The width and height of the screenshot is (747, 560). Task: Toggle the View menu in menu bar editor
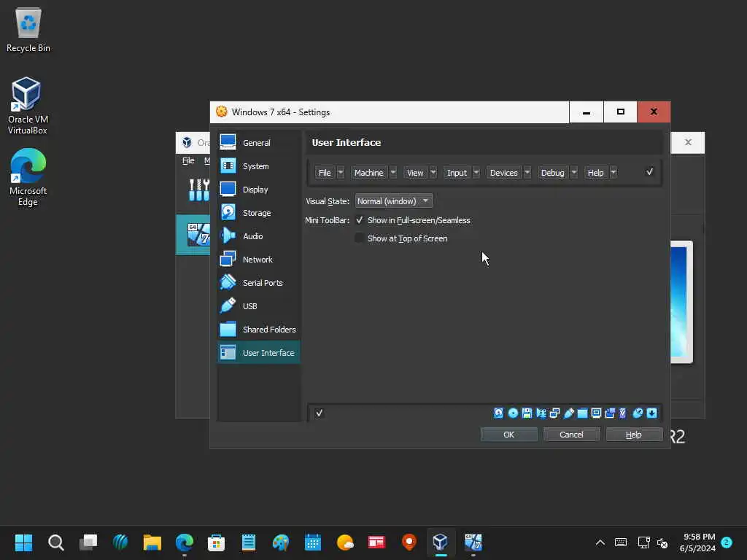[415, 172]
